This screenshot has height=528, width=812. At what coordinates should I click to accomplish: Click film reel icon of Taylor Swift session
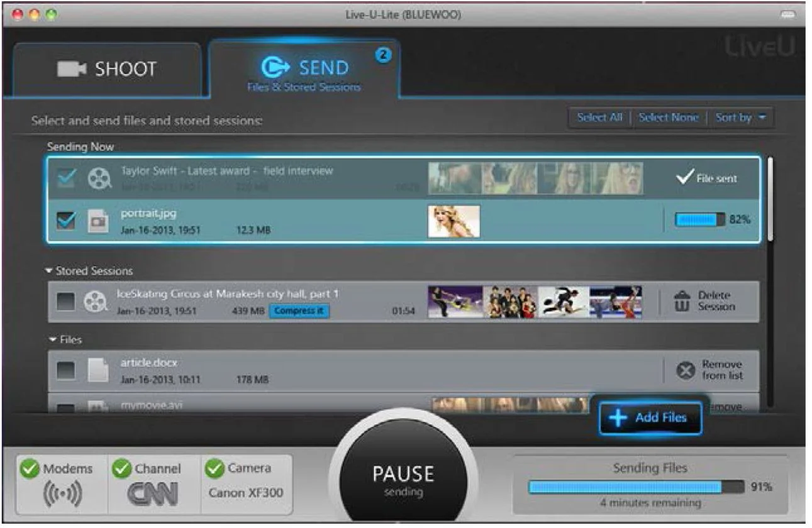point(98,179)
